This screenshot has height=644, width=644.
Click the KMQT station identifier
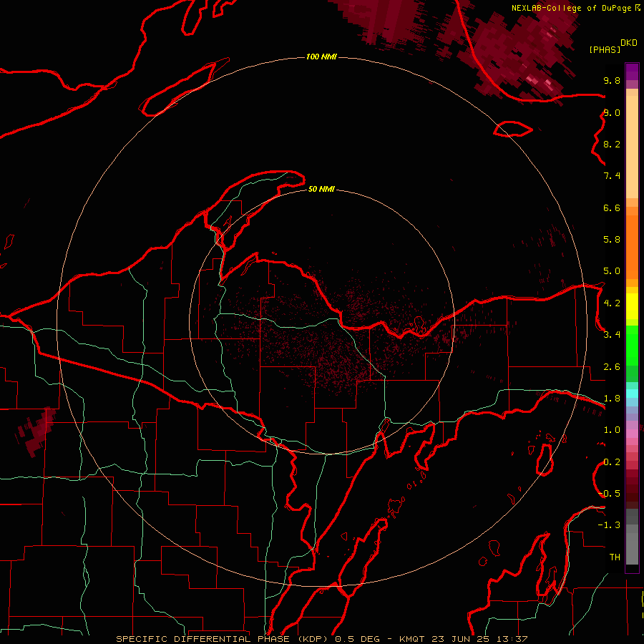412,639
